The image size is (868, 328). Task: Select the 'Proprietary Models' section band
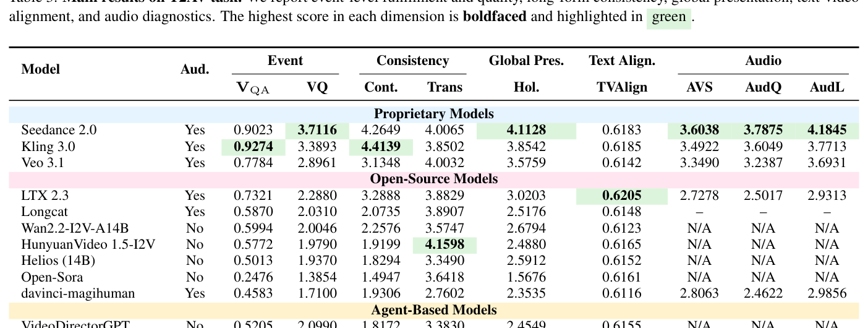point(434,114)
